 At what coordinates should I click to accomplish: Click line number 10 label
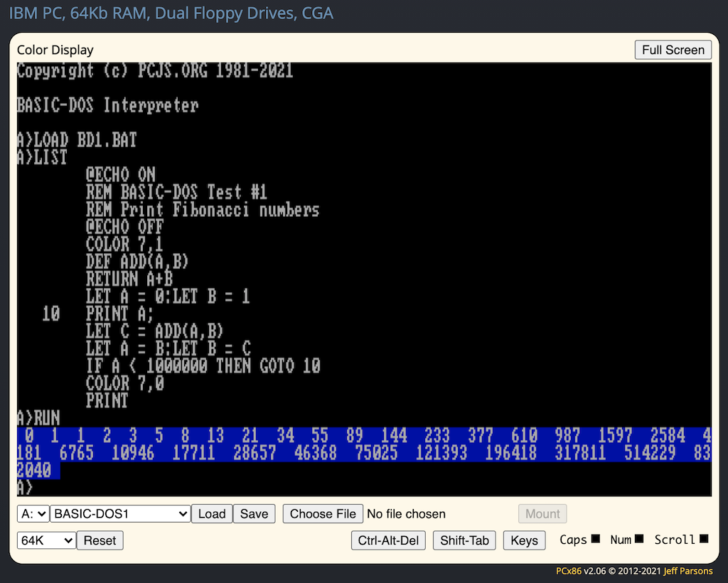click(x=51, y=314)
